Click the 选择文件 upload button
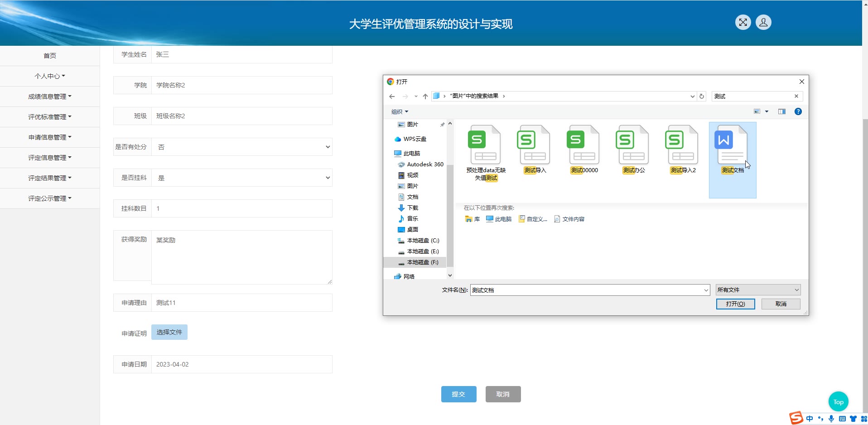The height and width of the screenshot is (425, 868). 169,332
